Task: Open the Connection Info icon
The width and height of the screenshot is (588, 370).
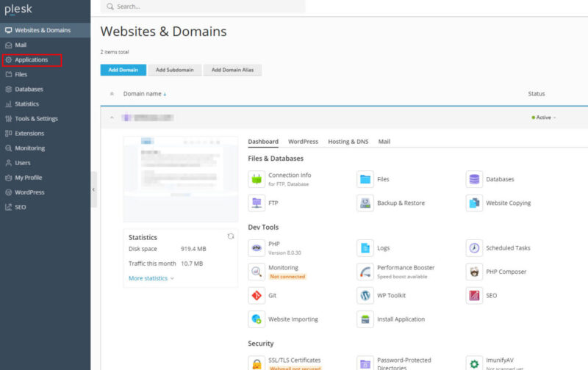Action: [257, 179]
